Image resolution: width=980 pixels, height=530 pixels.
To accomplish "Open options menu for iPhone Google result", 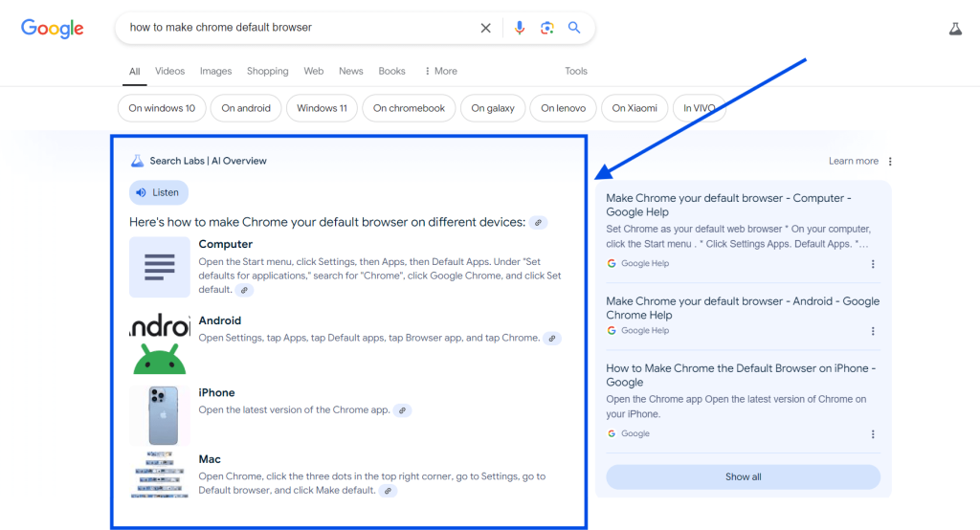I will [x=873, y=434].
